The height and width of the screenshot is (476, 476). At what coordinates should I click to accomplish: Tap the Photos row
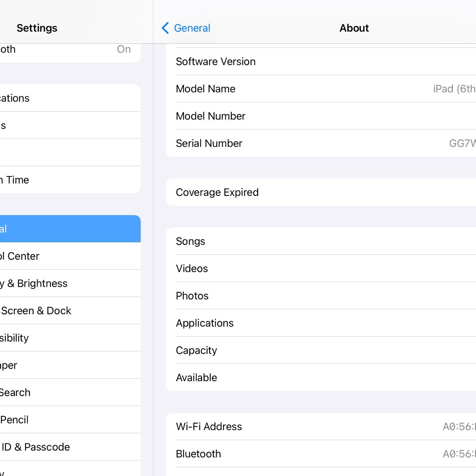coord(321,296)
